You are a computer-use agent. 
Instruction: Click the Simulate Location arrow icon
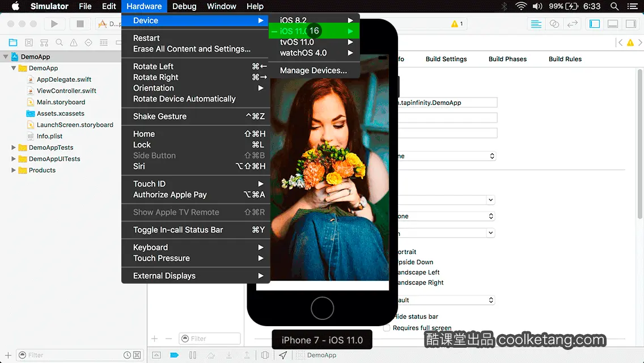click(x=283, y=355)
